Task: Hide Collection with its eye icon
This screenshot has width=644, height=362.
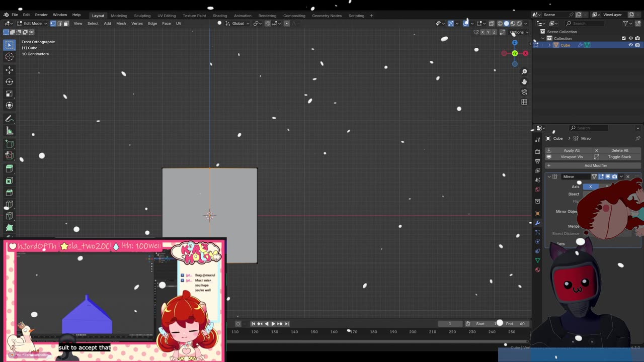Action: click(x=630, y=38)
